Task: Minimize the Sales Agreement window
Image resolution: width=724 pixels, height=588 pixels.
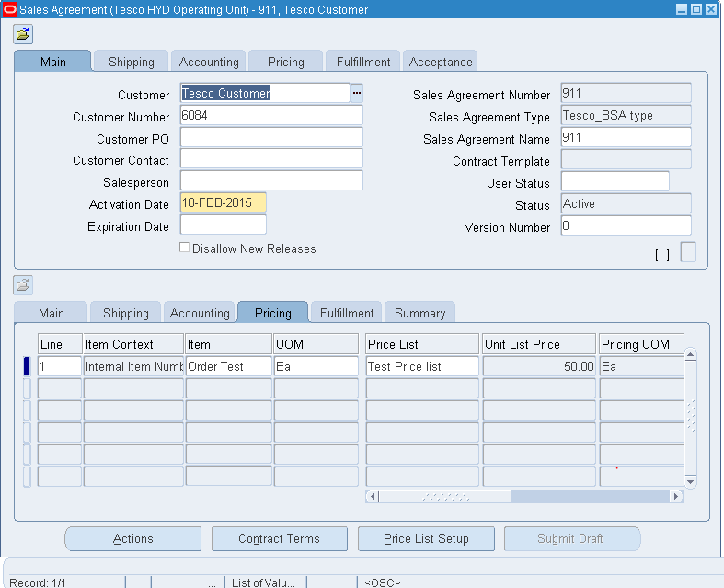Action: [682, 9]
